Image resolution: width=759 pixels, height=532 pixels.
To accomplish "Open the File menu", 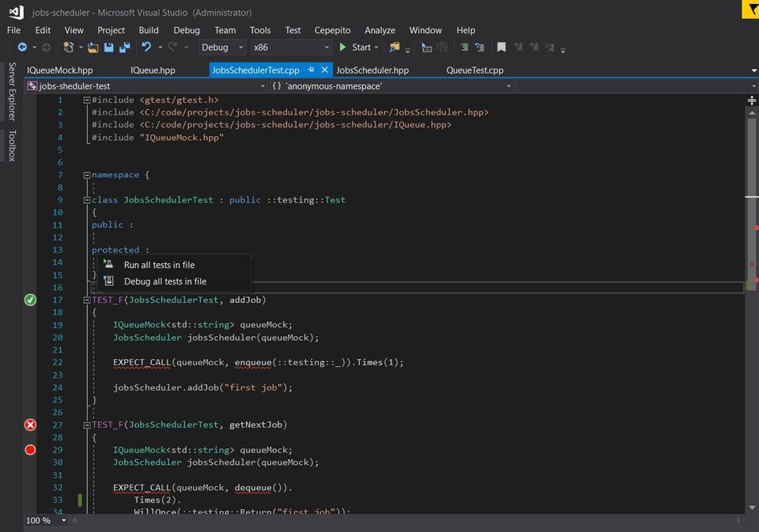I will pos(13,30).
